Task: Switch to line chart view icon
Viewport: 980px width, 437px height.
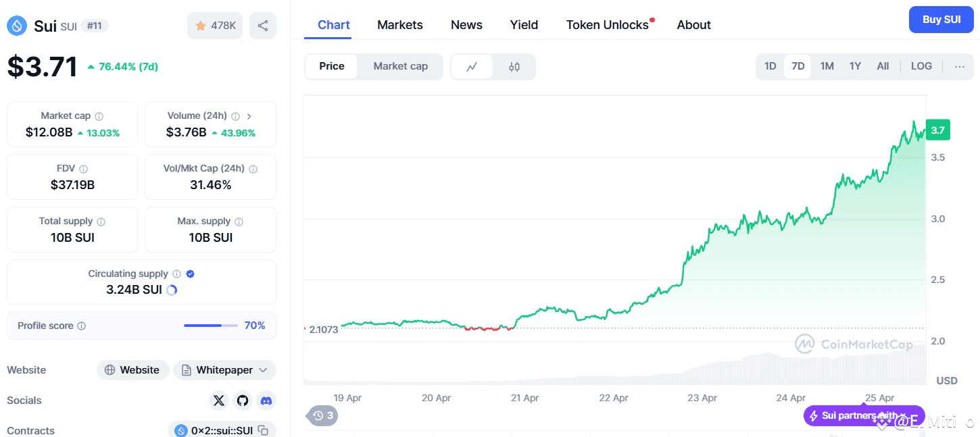Action: [x=472, y=66]
